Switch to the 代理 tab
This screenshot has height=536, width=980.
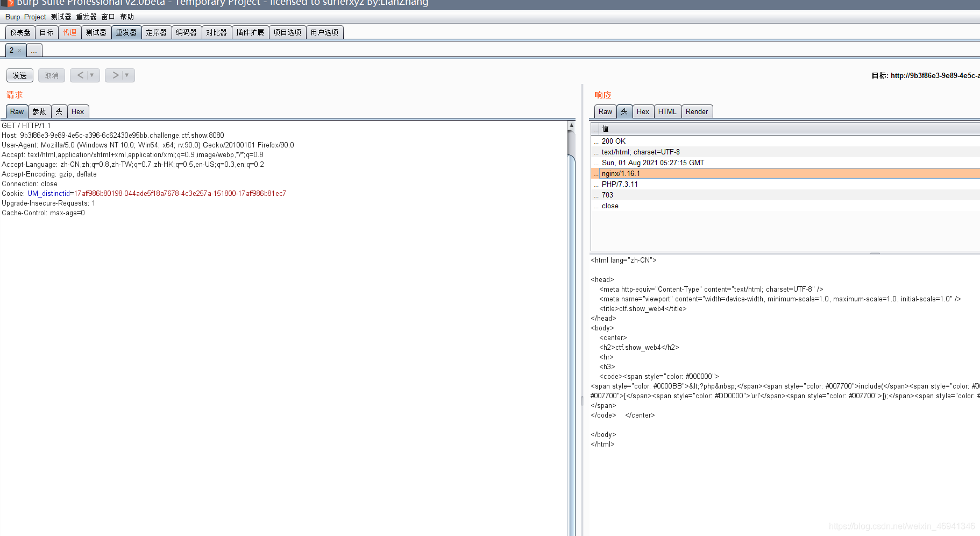69,32
